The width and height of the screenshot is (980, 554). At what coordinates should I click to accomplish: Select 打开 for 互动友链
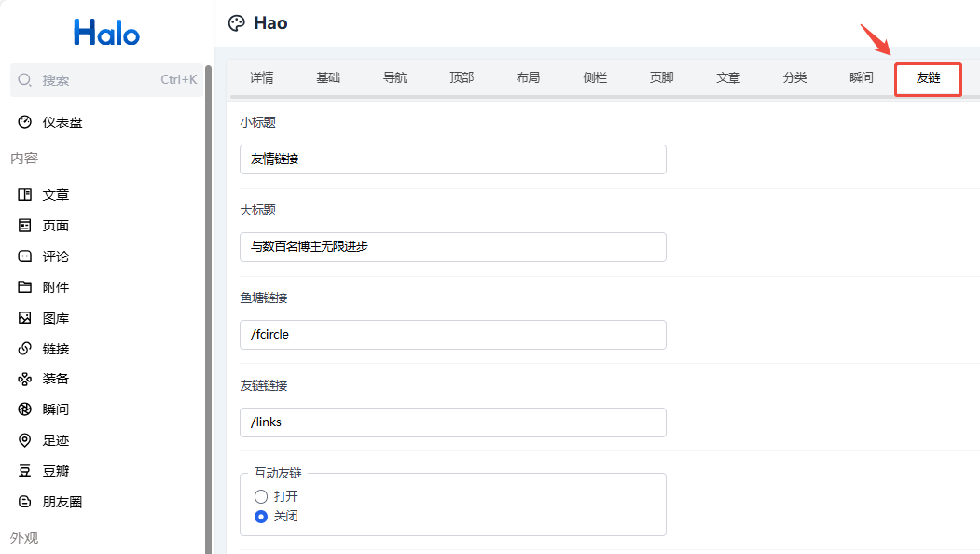(261, 496)
